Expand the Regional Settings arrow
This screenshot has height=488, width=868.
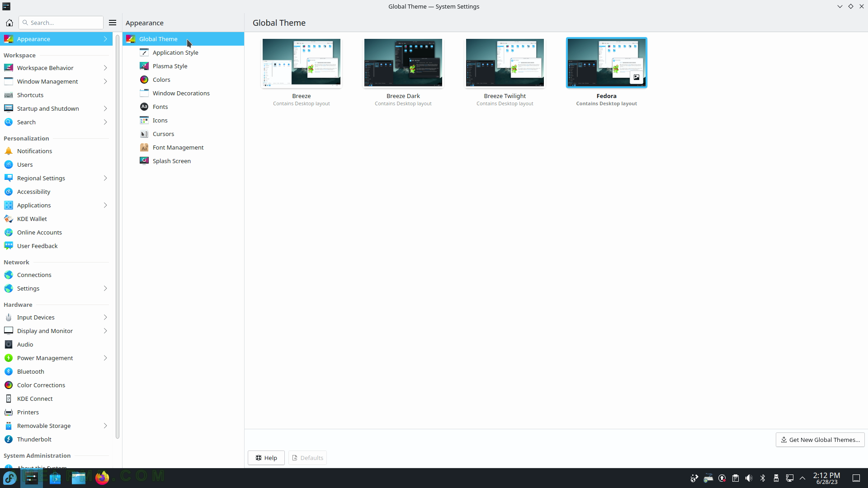[105, 178]
